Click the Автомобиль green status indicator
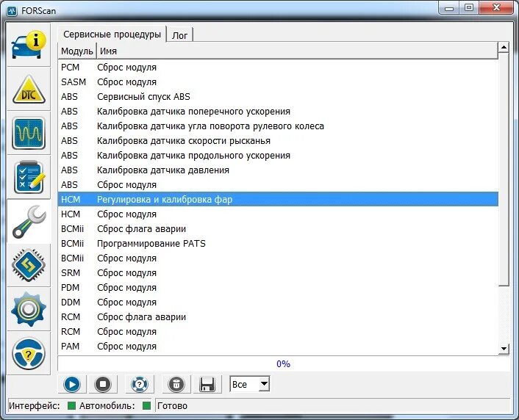Viewport: 519px width, 420px height. (146, 405)
